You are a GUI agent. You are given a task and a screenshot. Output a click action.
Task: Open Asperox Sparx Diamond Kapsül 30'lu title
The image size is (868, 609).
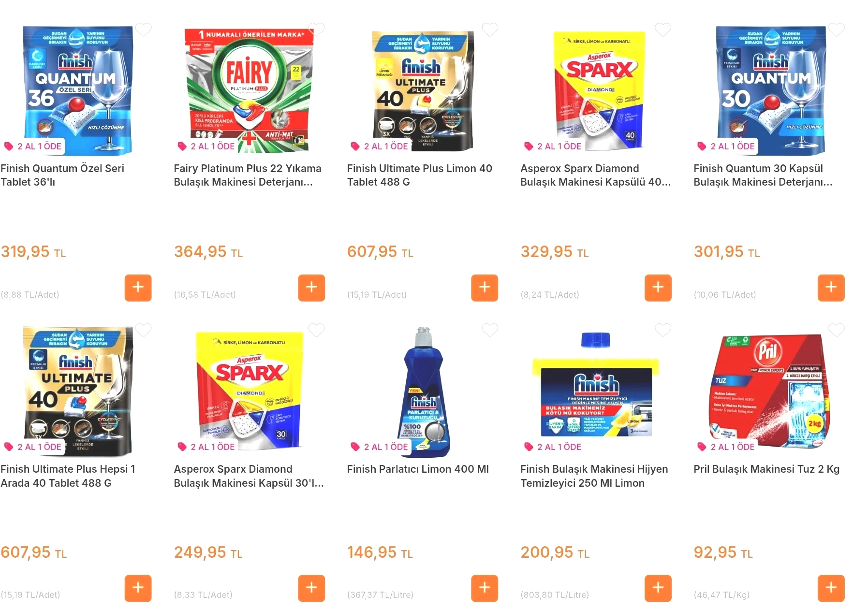pos(249,476)
